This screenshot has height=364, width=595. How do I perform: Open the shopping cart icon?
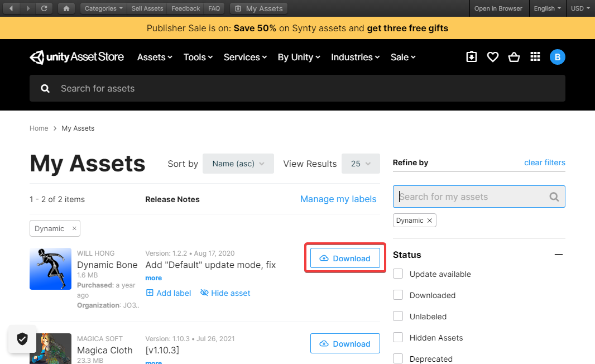514,56
